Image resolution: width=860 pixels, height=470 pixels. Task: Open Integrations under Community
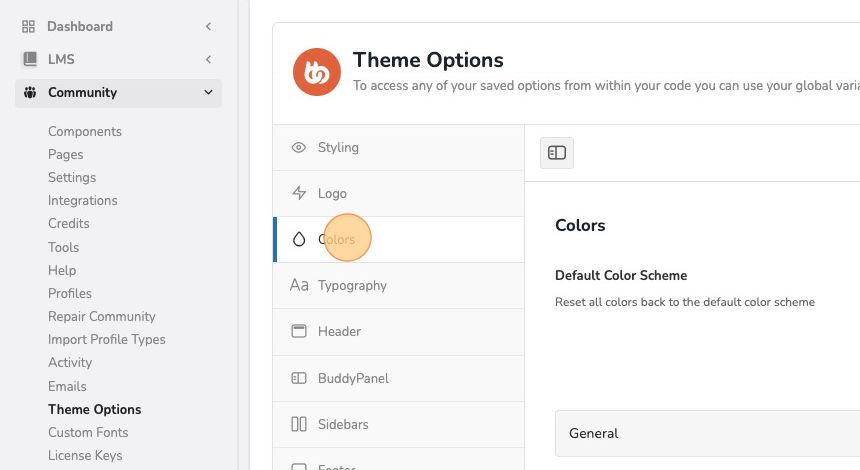click(x=82, y=201)
